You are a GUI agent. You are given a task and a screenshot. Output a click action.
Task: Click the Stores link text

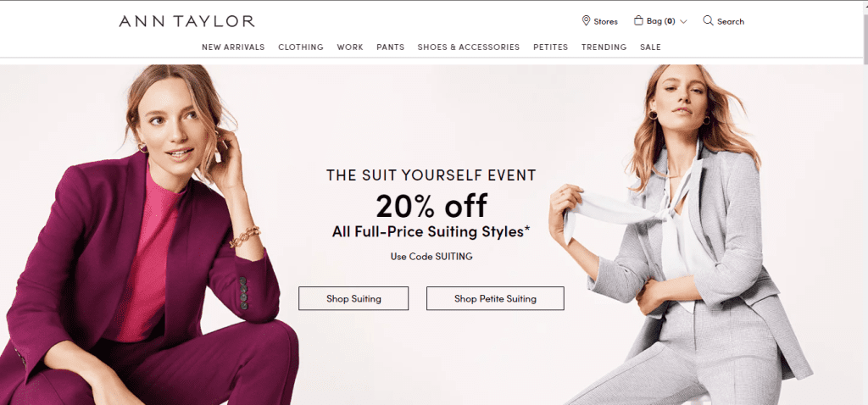tap(605, 21)
